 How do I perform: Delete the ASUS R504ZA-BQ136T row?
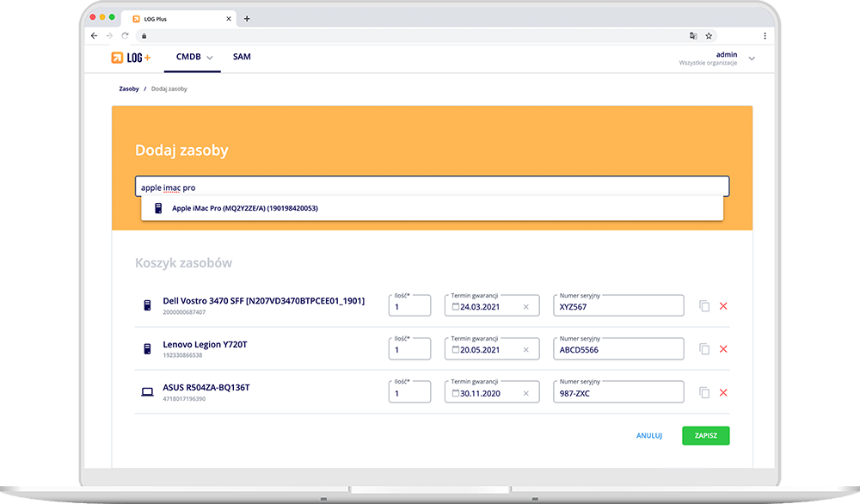[x=723, y=393]
